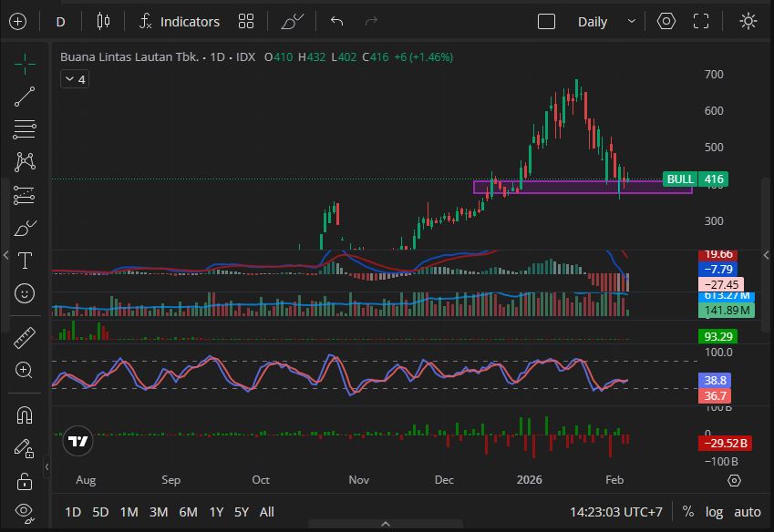This screenshot has height=532, width=774.
Task: Click the purple support zone rectangle
Action: (x=583, y=188)
